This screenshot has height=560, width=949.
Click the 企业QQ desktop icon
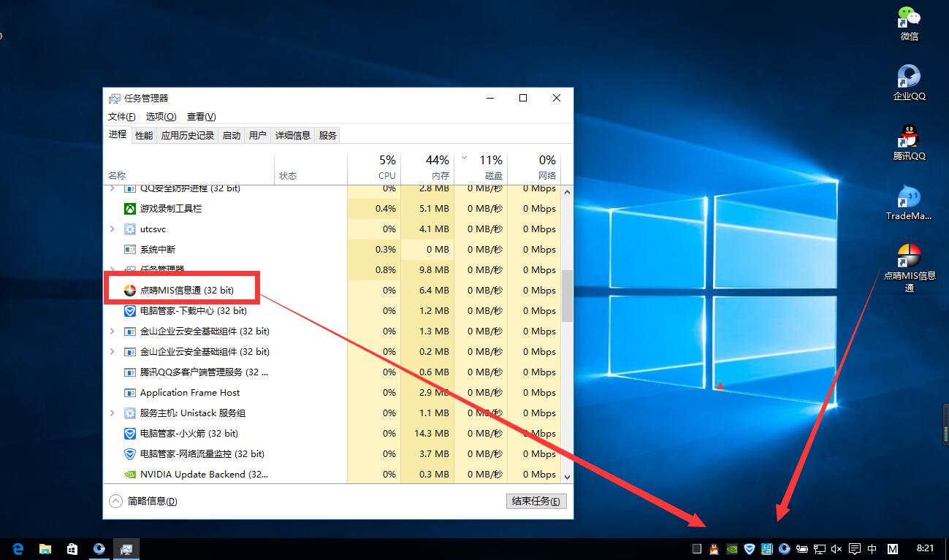[x=909, y=77]
